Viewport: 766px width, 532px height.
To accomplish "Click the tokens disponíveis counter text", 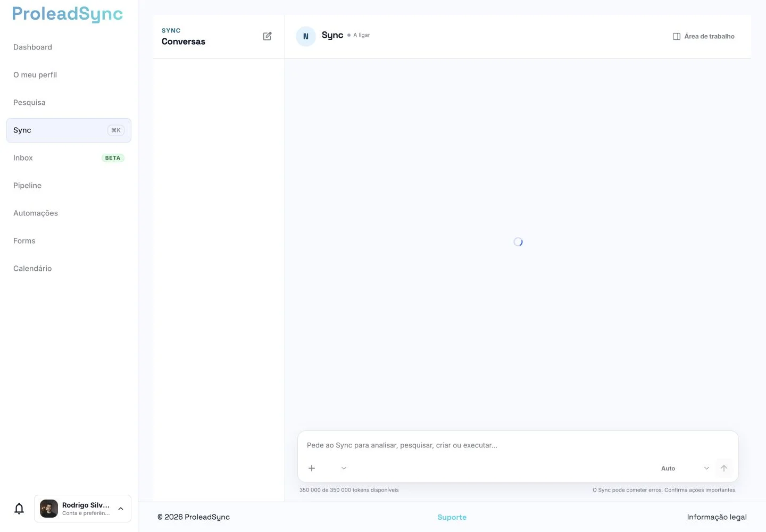I will pyautogui.click(x=349, y=490).
